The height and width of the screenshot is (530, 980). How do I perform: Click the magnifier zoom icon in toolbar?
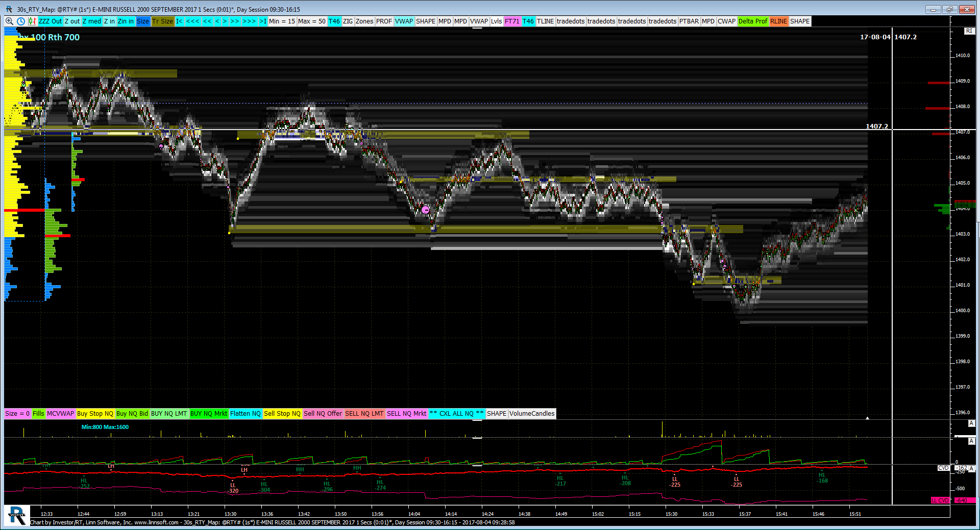tap(9, 21)
